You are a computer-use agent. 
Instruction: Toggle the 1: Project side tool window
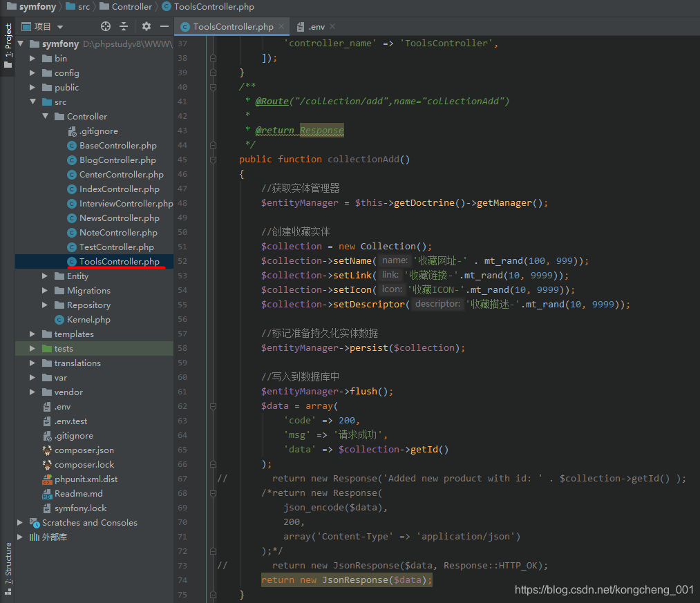coord(8,46)
